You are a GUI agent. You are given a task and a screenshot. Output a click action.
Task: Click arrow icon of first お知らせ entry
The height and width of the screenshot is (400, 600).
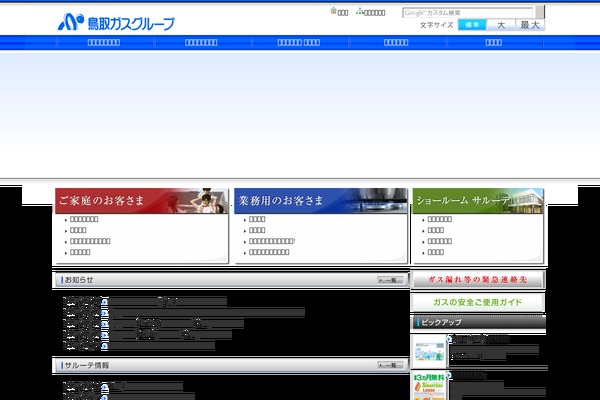click(104, 302)
